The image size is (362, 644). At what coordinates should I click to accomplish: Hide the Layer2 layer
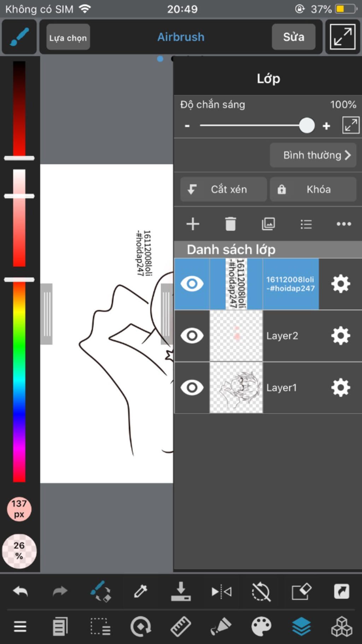click(x=192, y=335)
